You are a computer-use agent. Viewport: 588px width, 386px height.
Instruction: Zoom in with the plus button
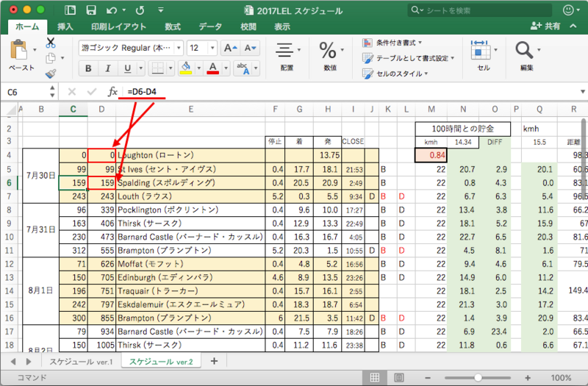(528, 378)
